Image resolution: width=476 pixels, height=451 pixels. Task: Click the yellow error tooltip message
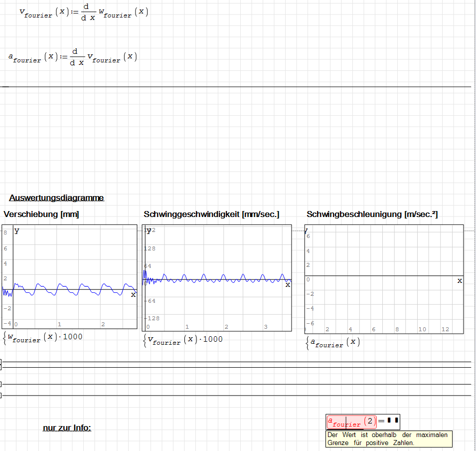click(x=390, y=439)
